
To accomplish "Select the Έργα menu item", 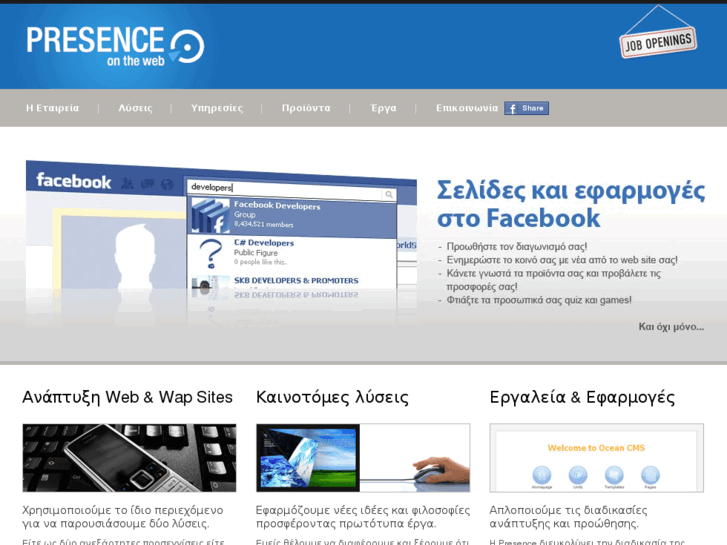I will (x=383, y=108).
